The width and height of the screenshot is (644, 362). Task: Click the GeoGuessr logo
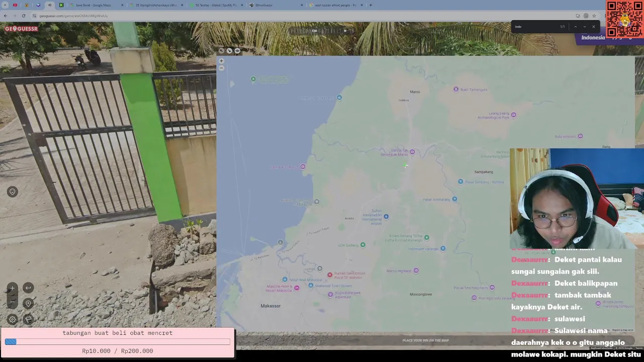pos(22,29)
